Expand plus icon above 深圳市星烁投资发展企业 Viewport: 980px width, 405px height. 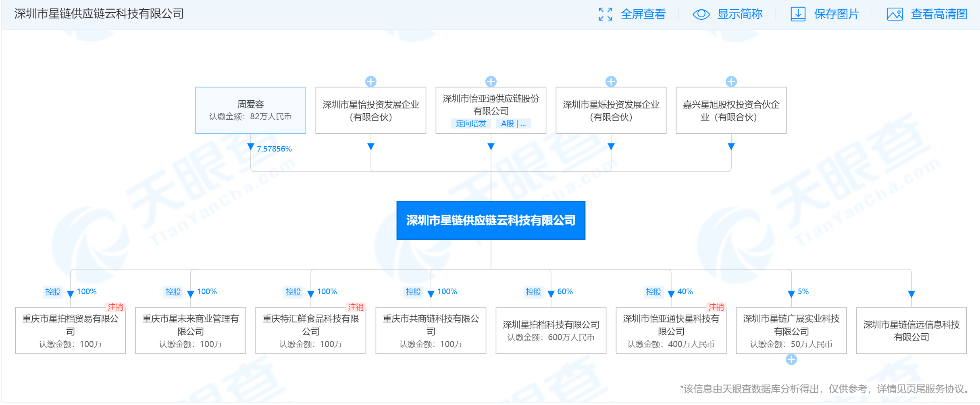tap(611, 81)
